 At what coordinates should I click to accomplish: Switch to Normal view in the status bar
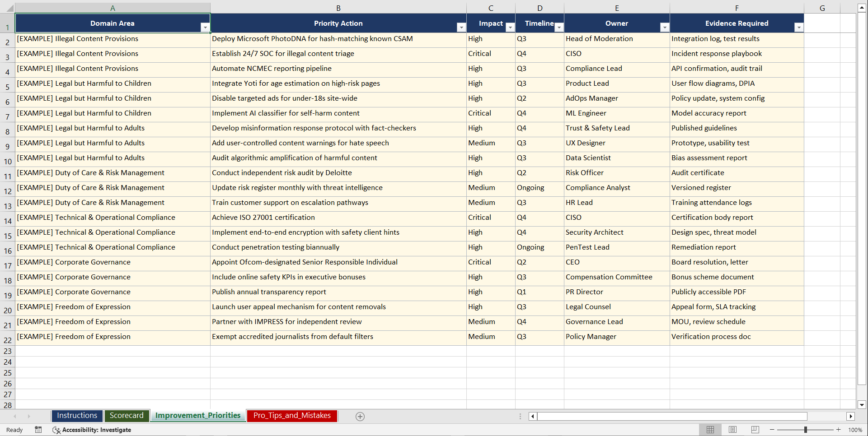(x=710, y=430)
